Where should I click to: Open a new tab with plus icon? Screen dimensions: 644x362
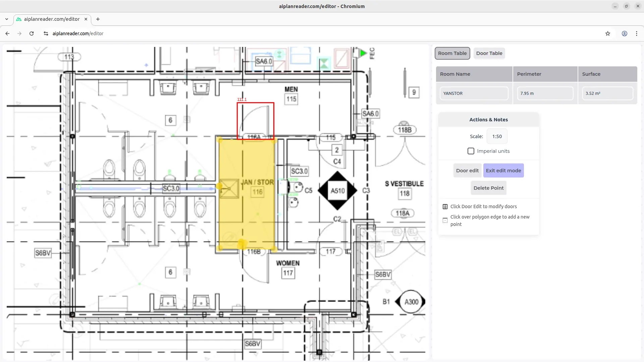[x=98, y=19]
